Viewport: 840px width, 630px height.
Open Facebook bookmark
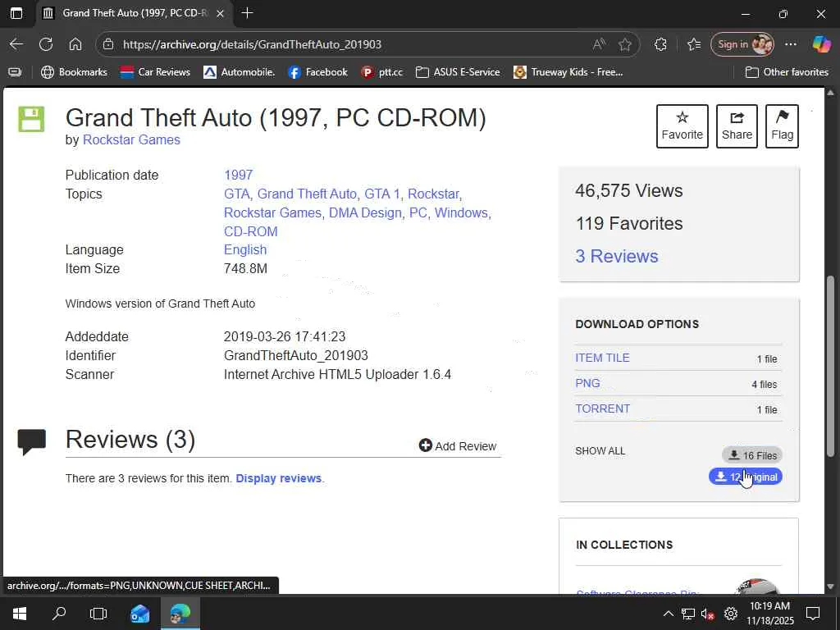317,72
